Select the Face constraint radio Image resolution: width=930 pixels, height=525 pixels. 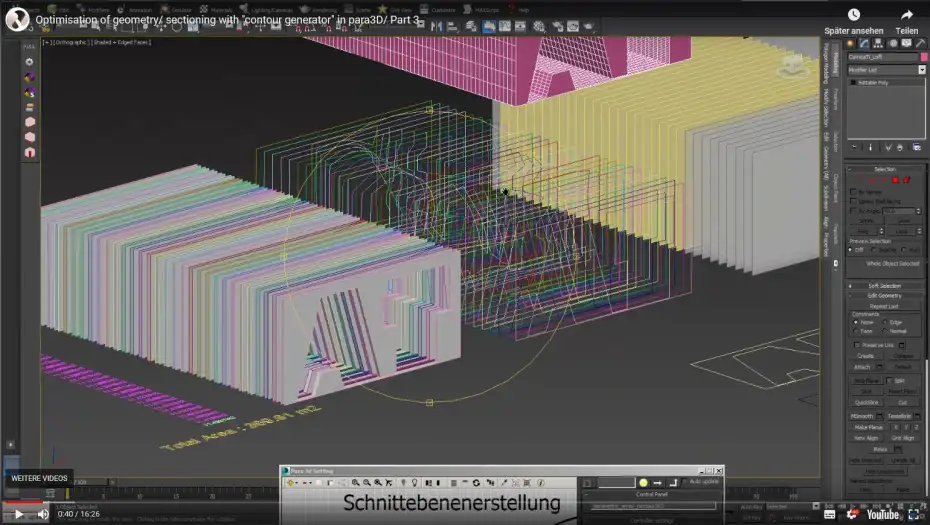tap(855, 331)
